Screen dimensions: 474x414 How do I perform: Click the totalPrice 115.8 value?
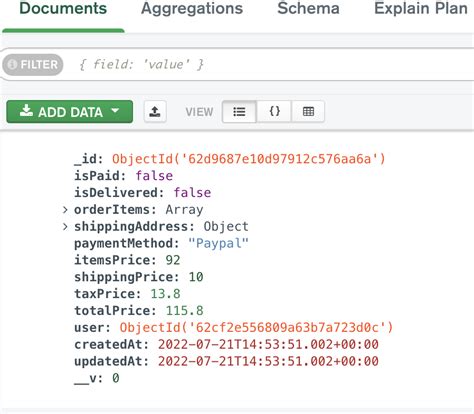(x=185, y=311)
